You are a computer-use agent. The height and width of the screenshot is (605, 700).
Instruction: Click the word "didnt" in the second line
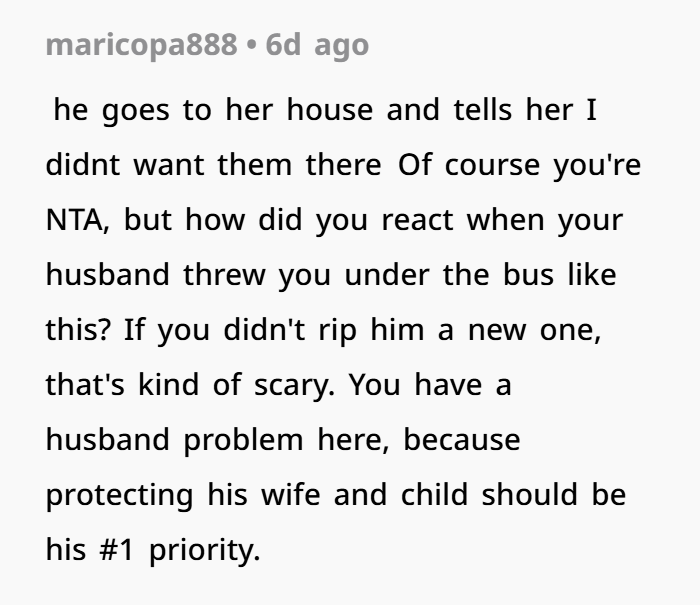pyautogui.click(x=81, y=165)
